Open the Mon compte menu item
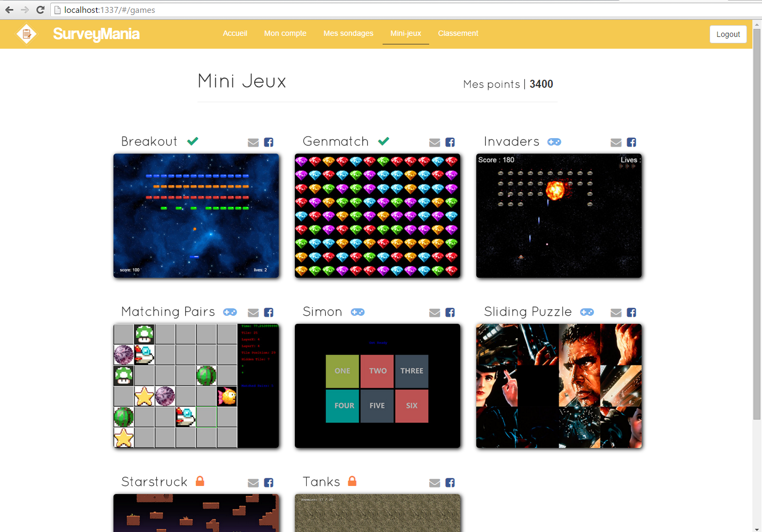This screenshot has height=532, width=762. tap(285, 33)
